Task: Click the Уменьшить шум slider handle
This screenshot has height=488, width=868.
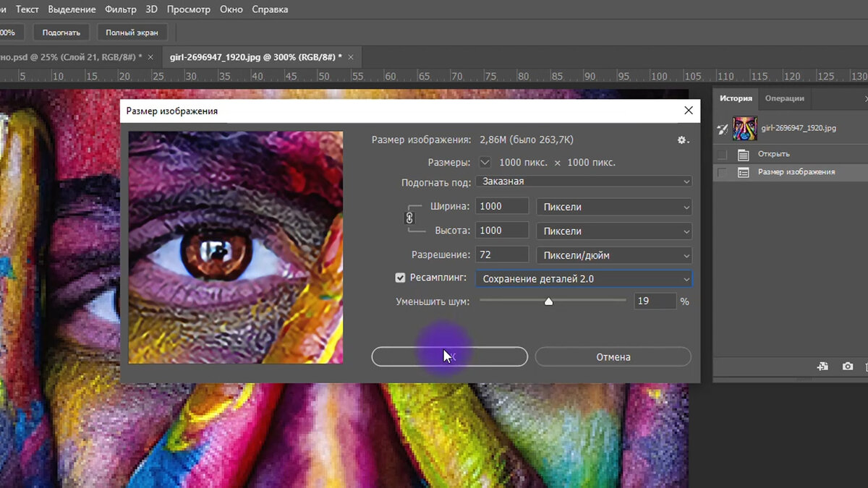Action: point(548,301)
